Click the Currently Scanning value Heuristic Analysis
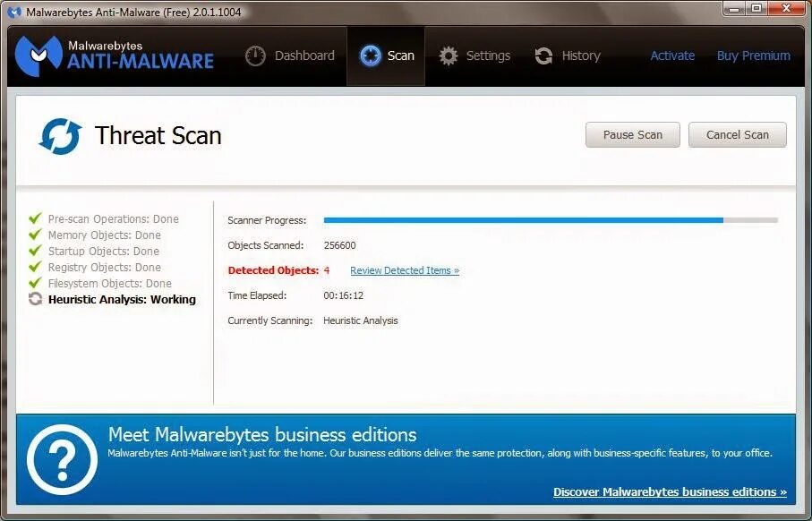The height and width of the screenshot is (521, 812). coord(361,320)
